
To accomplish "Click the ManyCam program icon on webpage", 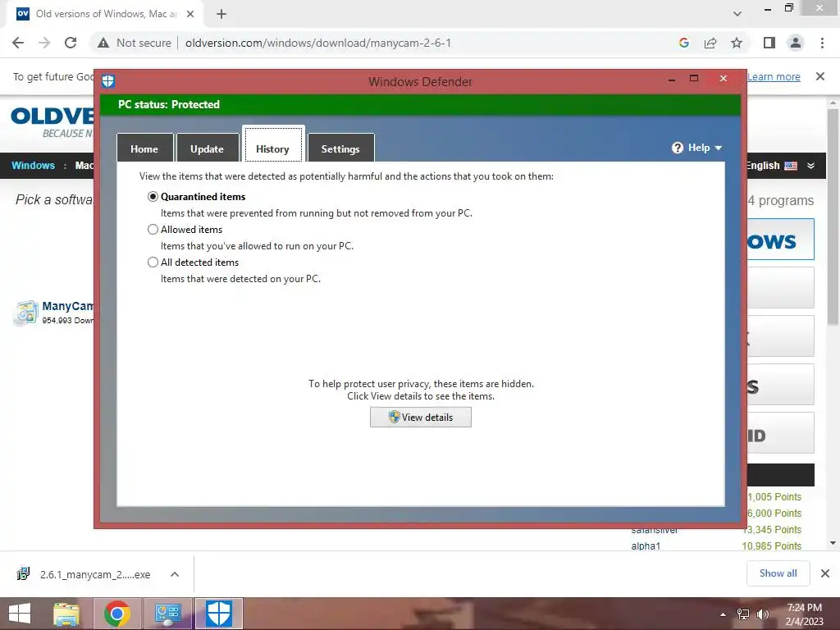I will point(25,313).
